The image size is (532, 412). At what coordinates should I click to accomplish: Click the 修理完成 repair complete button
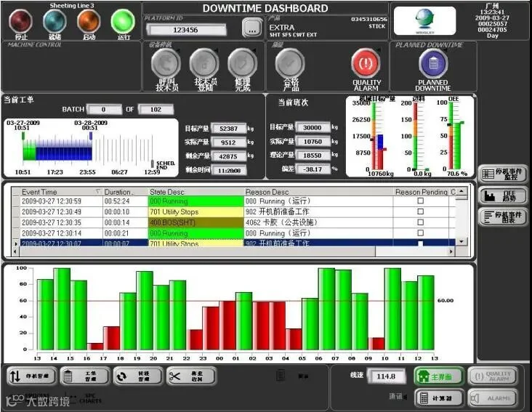tap(242, 63)
